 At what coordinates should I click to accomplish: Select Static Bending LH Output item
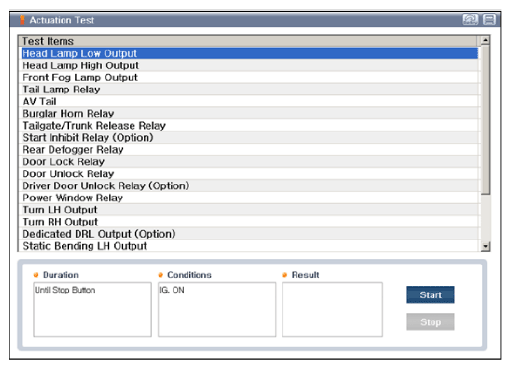tap(249, 246)
